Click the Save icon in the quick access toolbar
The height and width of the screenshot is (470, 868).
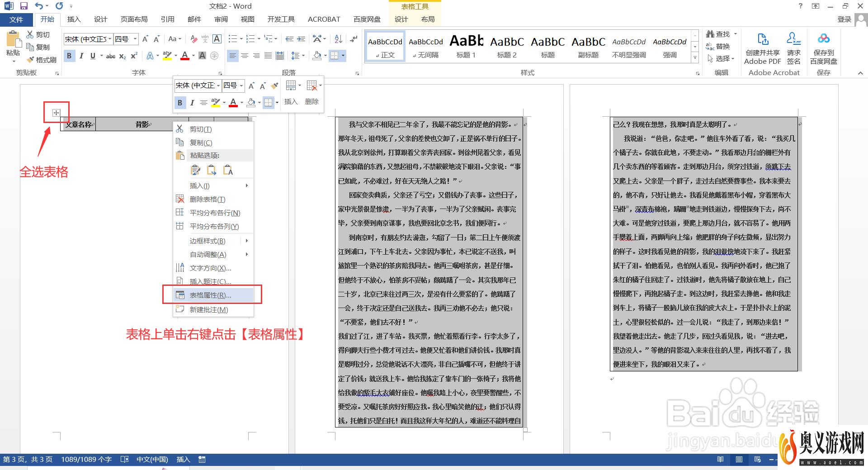pyautogui.click(x=24, y=6)
